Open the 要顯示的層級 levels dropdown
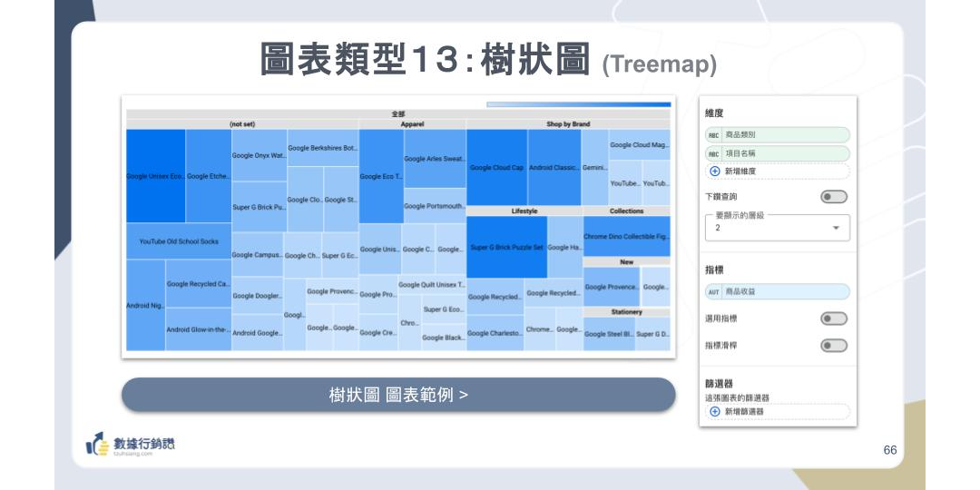Image resolution: width=980 pixels, height=490 pixels. [778, 228]
